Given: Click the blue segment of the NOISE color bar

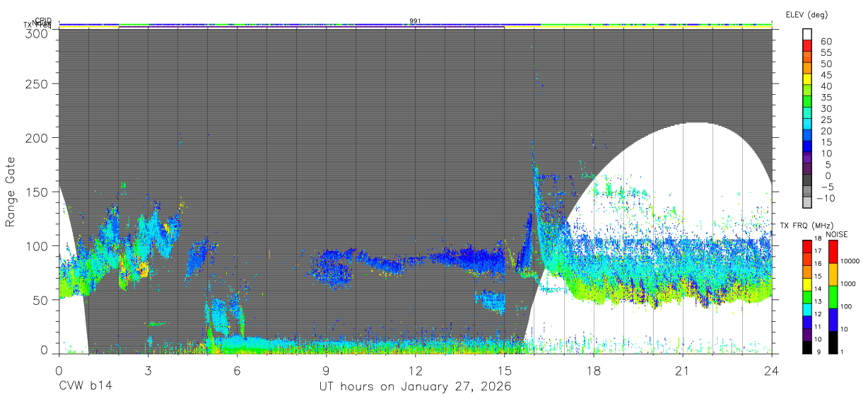Looking at the screenshot, I should click(x=832, y=318).
